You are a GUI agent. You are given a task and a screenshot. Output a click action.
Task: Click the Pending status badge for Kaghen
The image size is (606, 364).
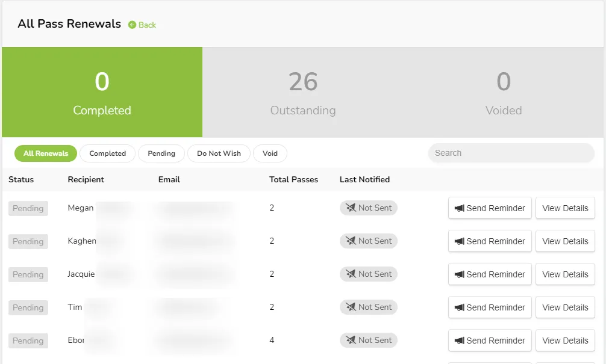28,242
